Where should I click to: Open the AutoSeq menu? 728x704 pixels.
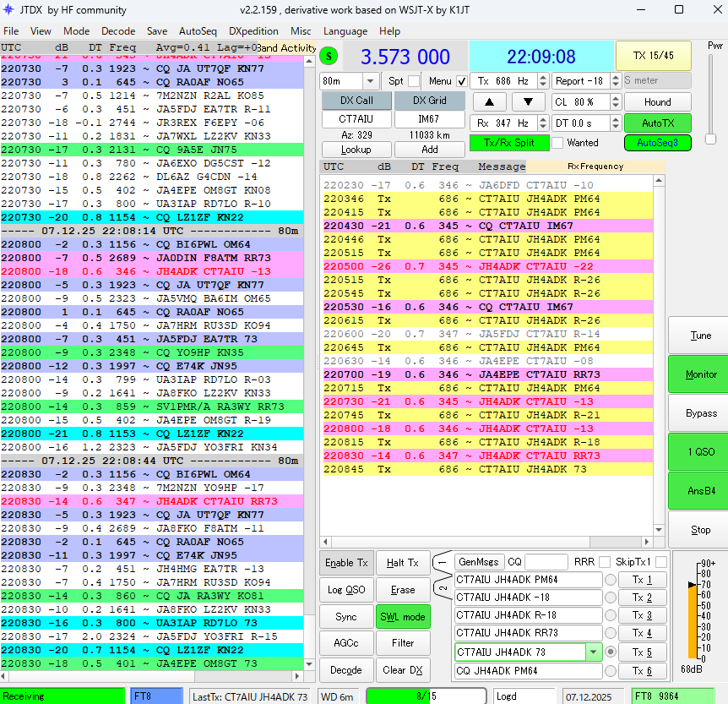click(x=198, y=31)
